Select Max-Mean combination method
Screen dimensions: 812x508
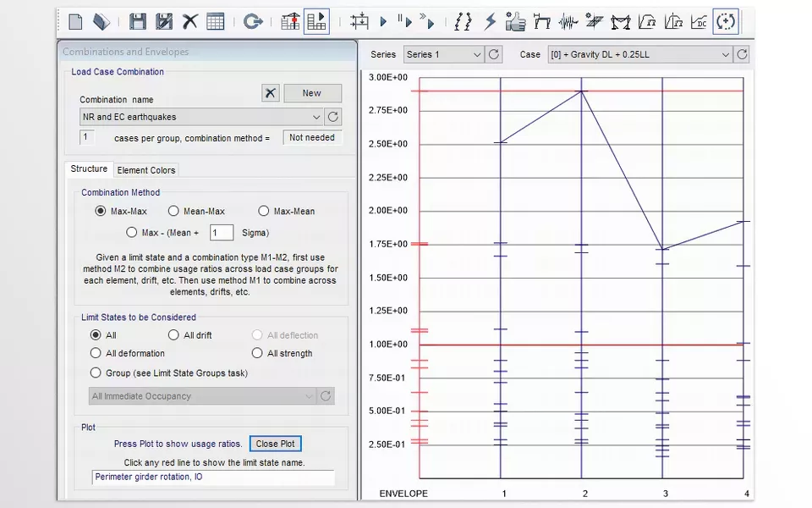(264, 211)
